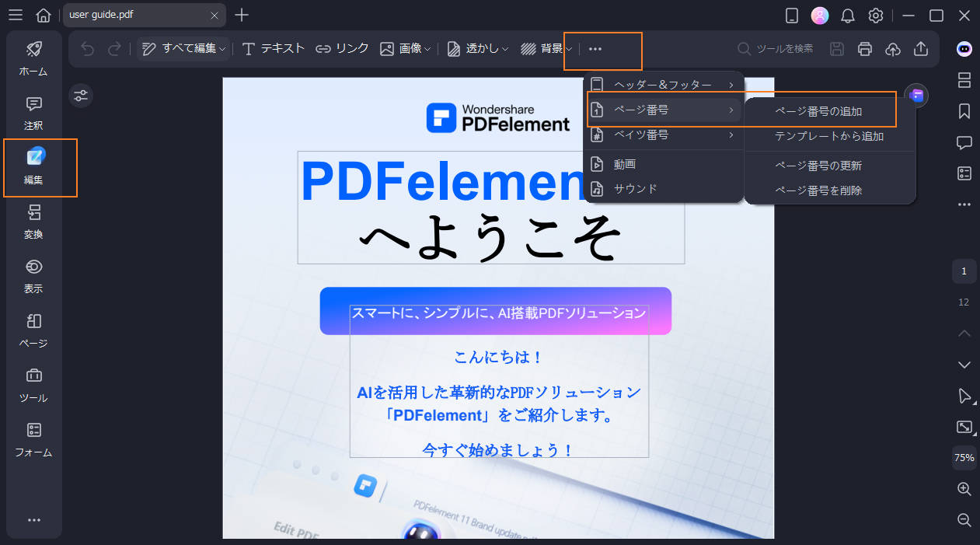
Task: Select the 変換 (Convert) tool
Action: click(33, 222)
